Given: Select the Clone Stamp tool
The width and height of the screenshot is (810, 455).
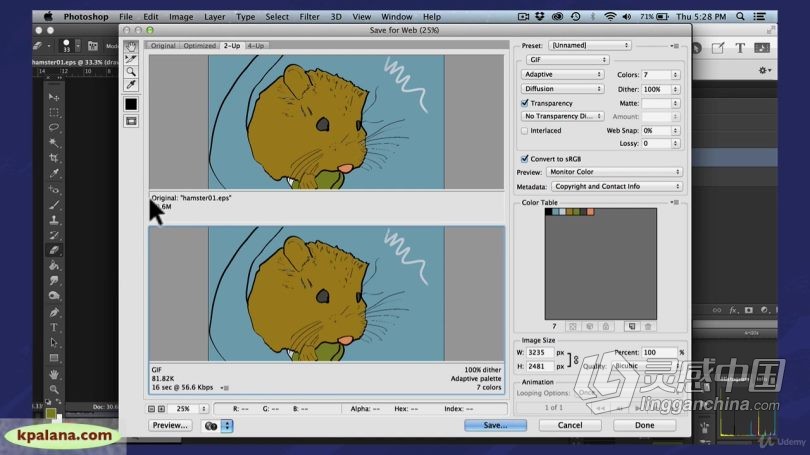Looking at the screenshot, I should point(54,220).
